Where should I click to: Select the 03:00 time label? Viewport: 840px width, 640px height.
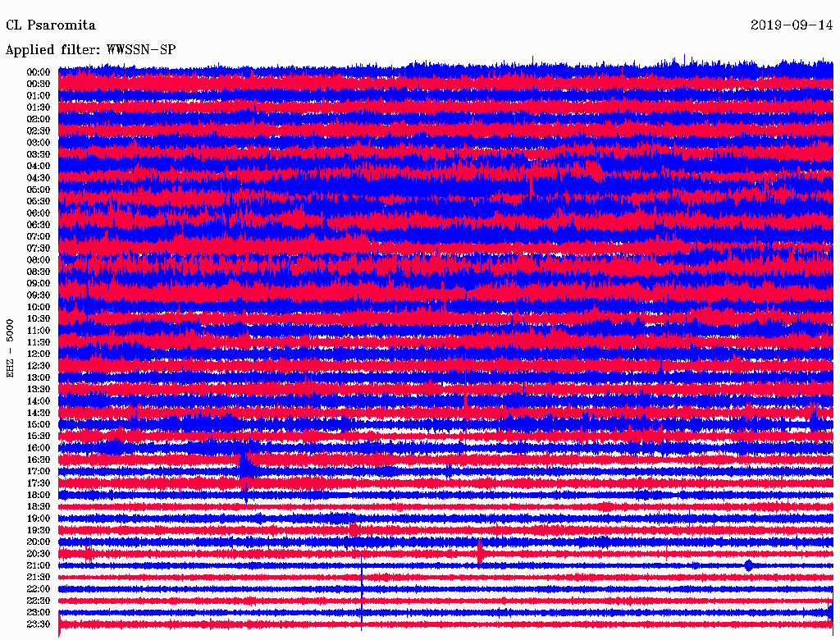coord(39,143)
